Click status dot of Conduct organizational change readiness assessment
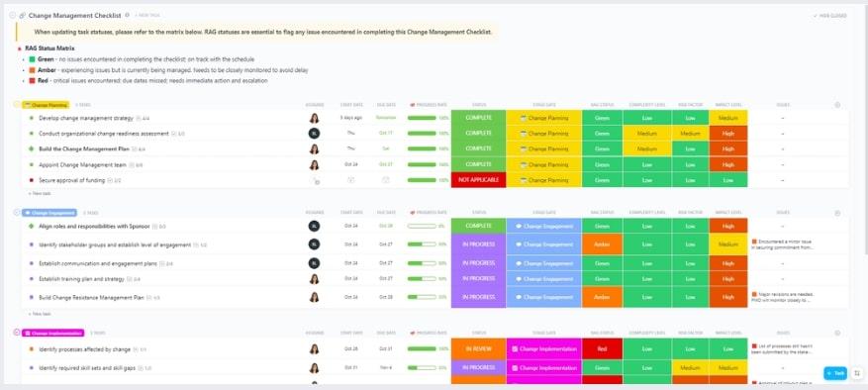The width and height of the screenshot is (868, 390). pos(32,134)
